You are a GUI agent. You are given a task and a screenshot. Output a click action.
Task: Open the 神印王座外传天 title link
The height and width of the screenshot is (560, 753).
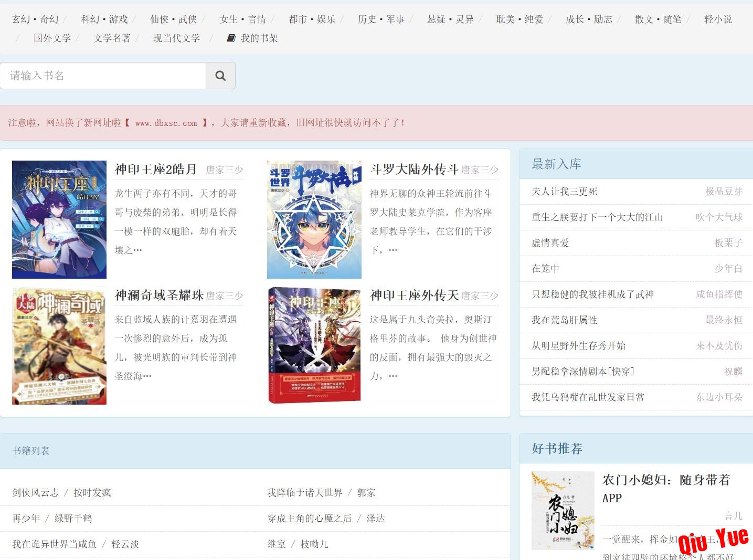coord(415,295)
